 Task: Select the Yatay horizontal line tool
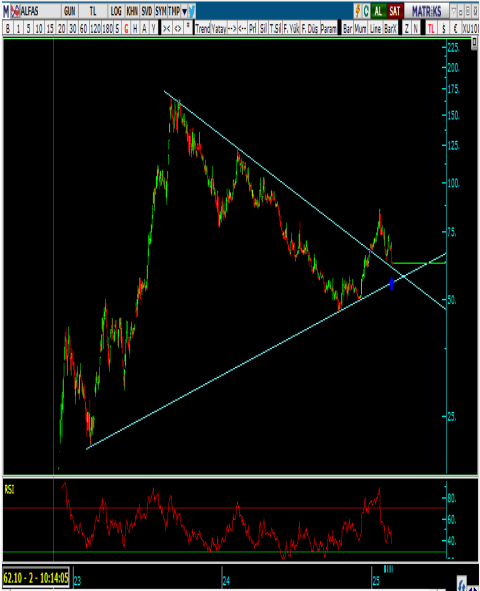(x=219, y=28)
